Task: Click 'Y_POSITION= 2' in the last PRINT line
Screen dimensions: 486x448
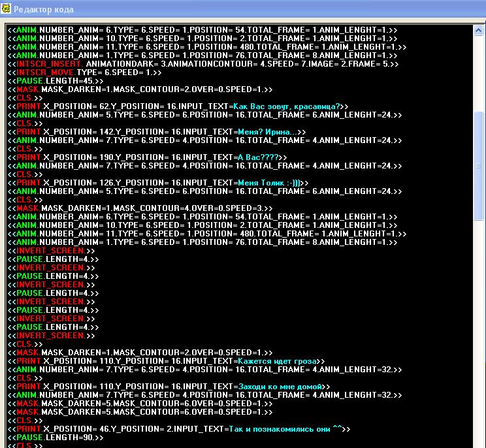Action: [x=140, y=429]
